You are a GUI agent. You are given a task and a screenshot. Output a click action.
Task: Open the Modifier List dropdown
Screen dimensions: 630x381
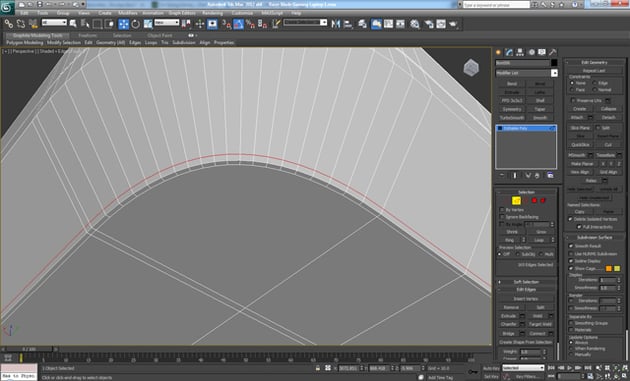554,73
